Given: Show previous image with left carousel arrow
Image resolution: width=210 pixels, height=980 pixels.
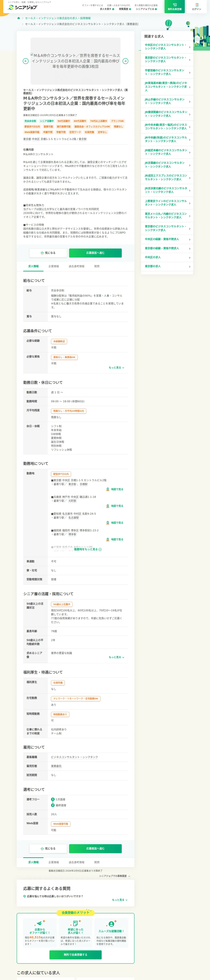Looking at the screenshot, I should (x=26, y=61).
